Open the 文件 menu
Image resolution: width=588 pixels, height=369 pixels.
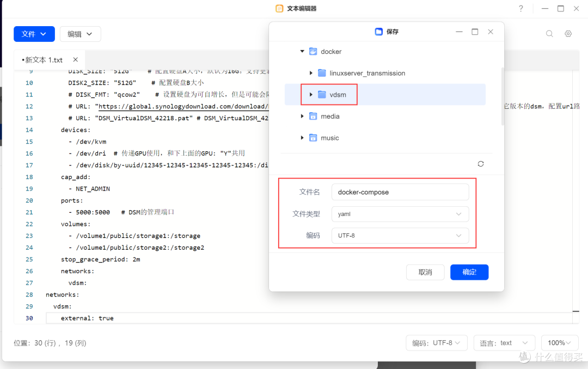coord(34,34)
